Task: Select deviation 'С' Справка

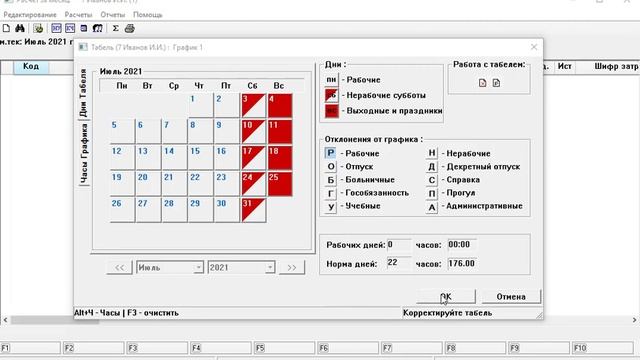Action: coord(431,180)
